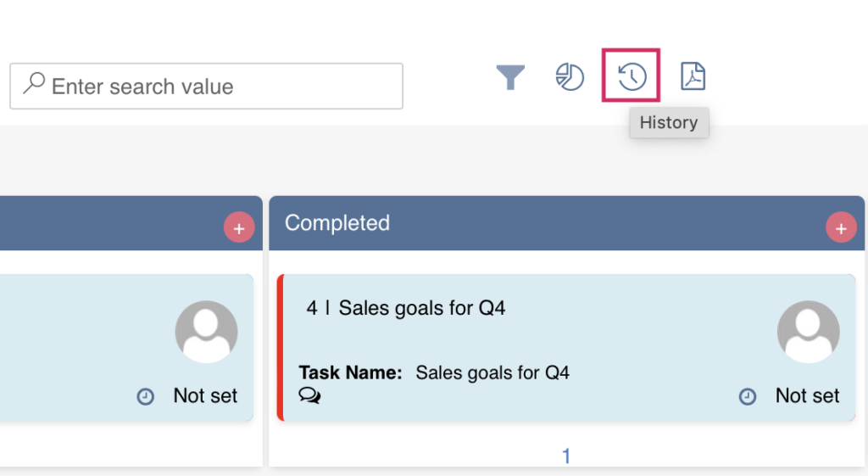Click the magnifier icon in search box
The image size is (868, 476).
click(34, 84)
